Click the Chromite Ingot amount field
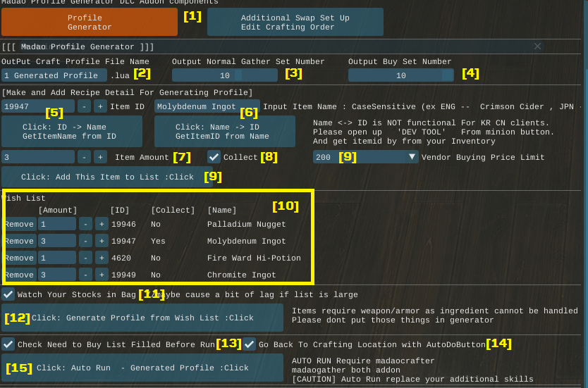The image size is (588, 388). [57, 275]
